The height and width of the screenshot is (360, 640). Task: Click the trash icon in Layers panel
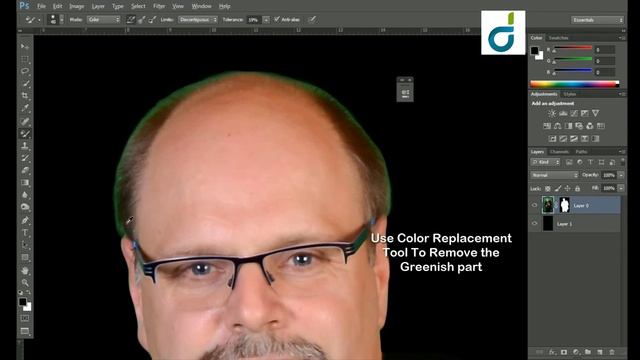pyautogui.click(x=612, y=352)
